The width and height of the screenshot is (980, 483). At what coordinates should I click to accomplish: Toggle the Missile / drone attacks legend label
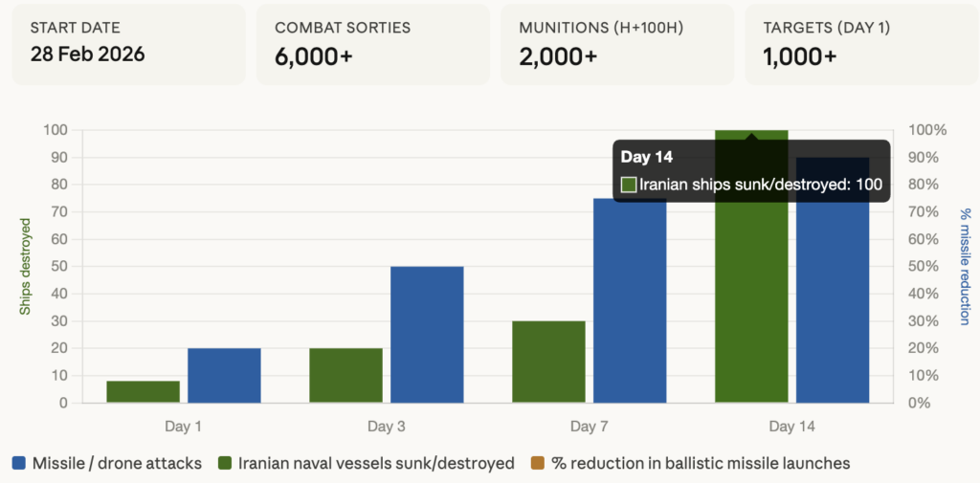click(117, 464)
